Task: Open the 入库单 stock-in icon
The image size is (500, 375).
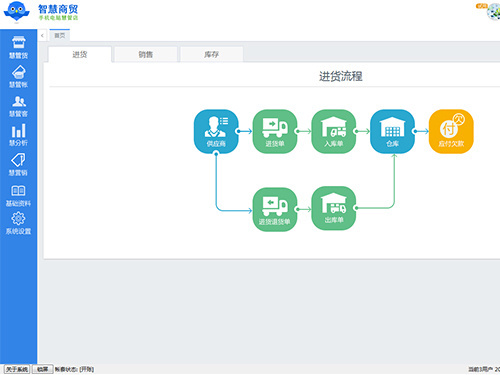Action: click(x=333, y=131)
